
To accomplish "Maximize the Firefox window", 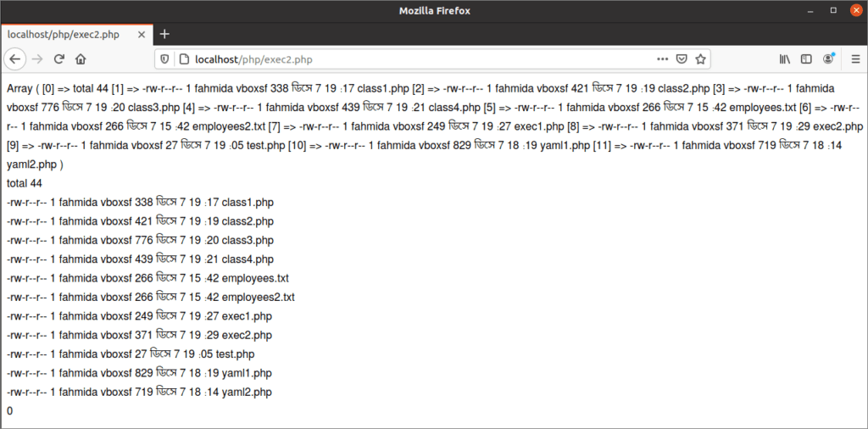I will [832, 10].
